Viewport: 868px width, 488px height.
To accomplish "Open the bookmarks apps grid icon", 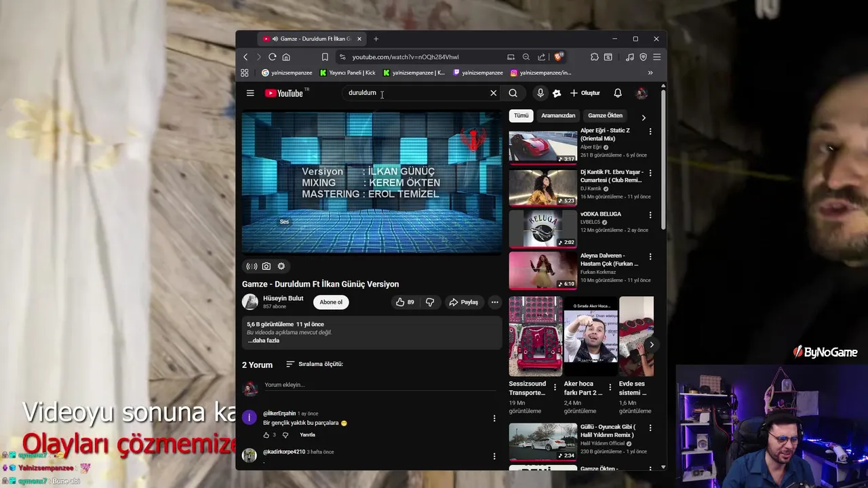I will pyautogui.click(x=245, y=73).
